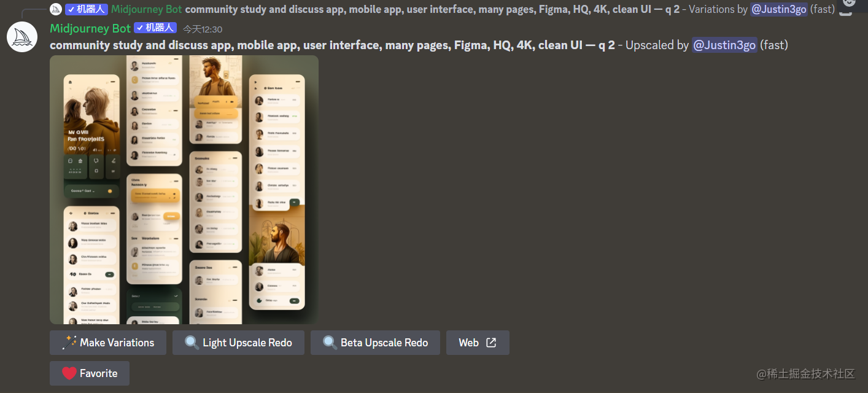
Task: Jump to the replied message via preview text
Action: point(432,9)
